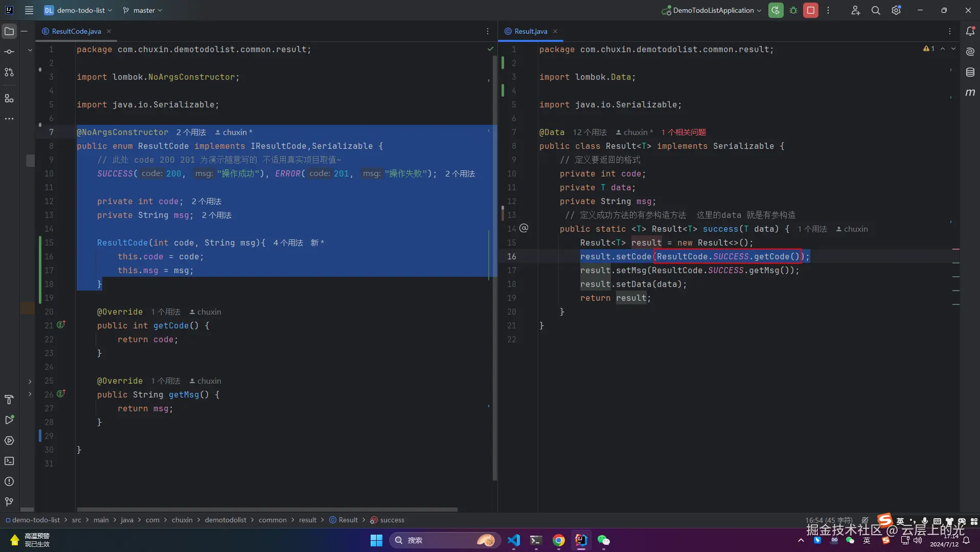Open Terminal from the taskbar
Viewport: 980px width, 552px height.
[536, 540]
